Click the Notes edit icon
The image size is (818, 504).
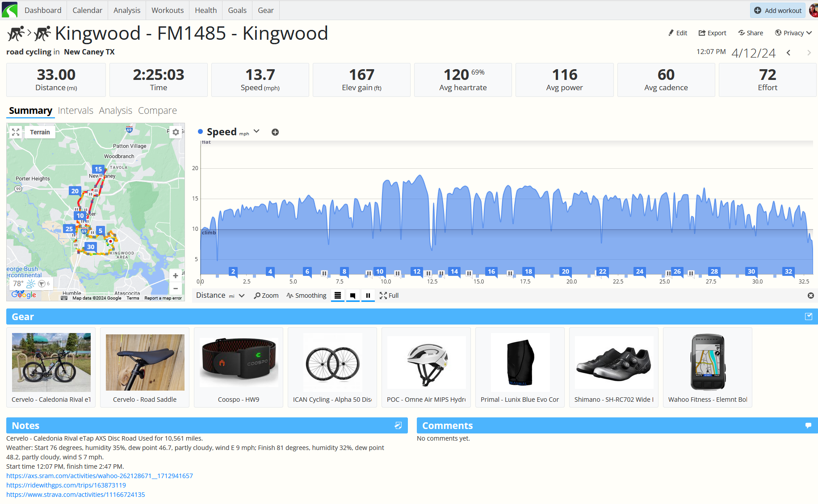(398, 425)
